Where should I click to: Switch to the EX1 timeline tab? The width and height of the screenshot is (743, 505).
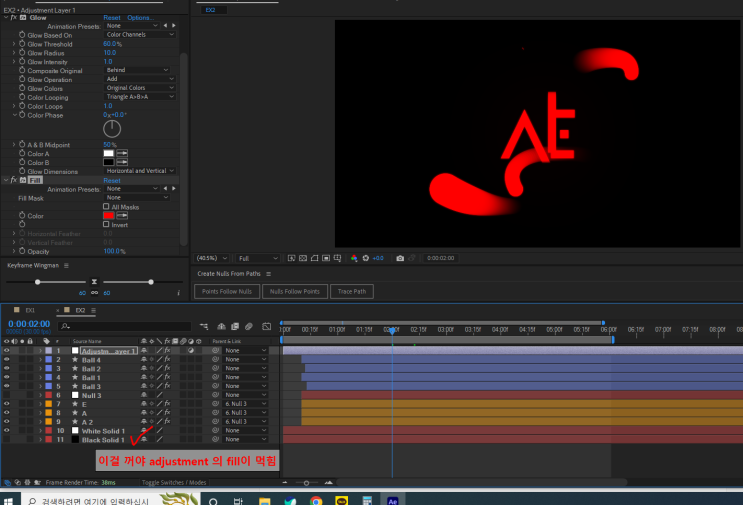click(x=30, y=311)
